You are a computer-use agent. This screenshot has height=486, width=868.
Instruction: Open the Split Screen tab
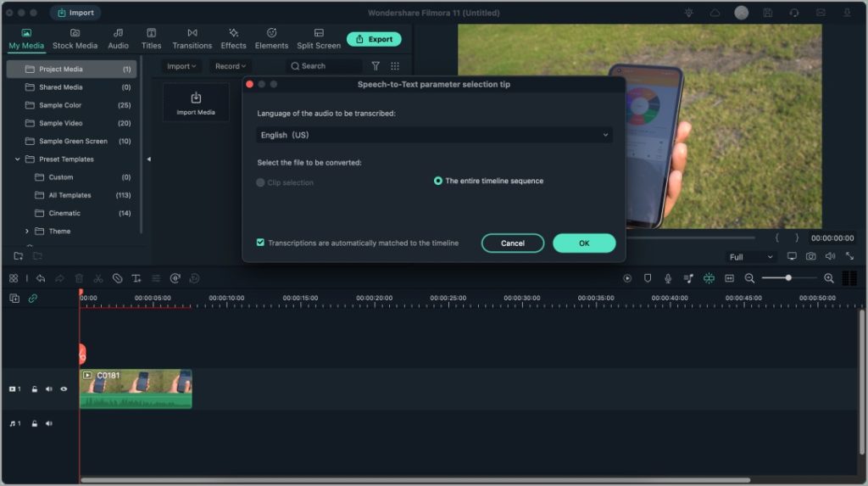click(x=319, y=39)
